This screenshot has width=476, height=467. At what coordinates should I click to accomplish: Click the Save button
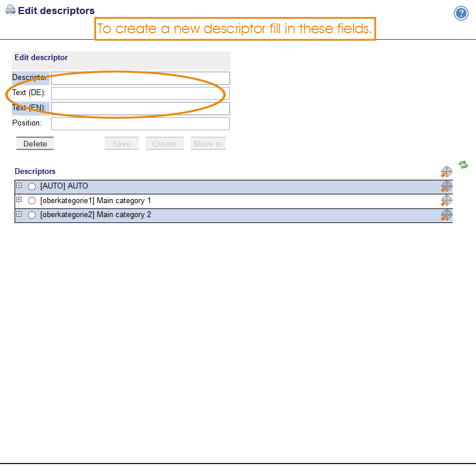(121, 144)
